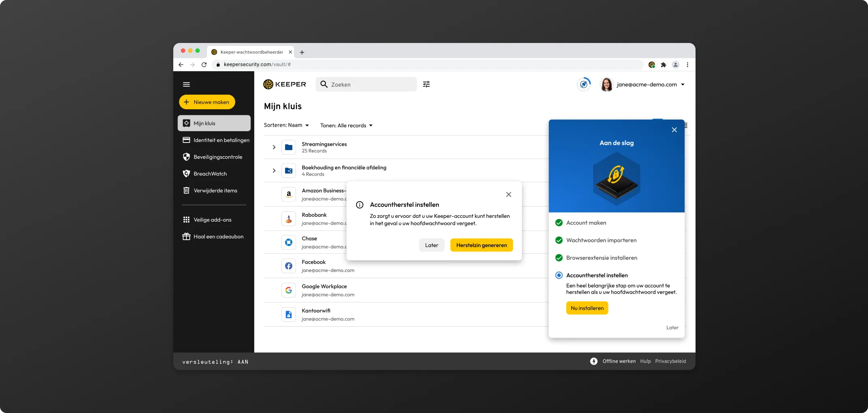This screenshot has width=868, height=413.
Task: Click the Nieuwe maken button
Action: click(x=207, y=102)
